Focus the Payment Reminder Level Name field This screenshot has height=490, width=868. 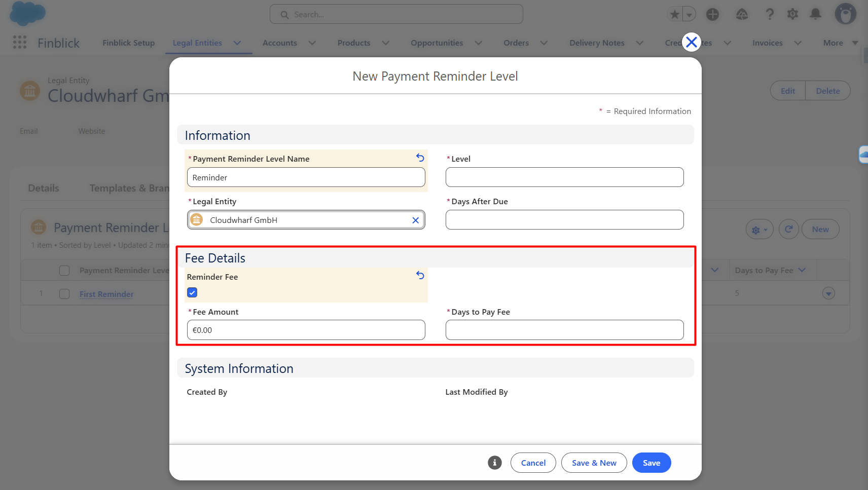coord(306,177)
